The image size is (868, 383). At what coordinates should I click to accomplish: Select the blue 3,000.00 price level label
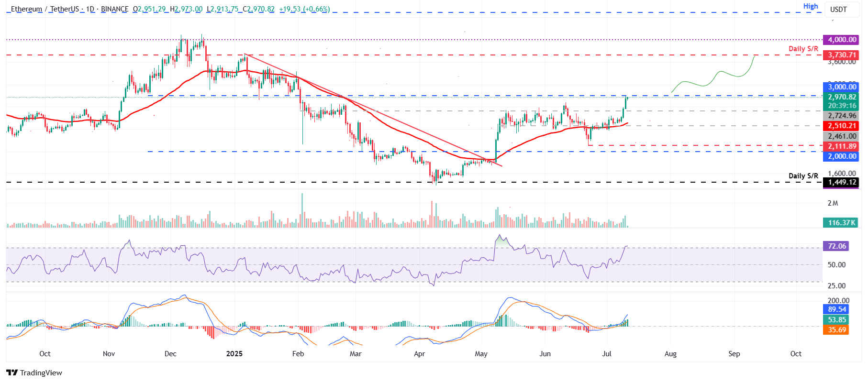tap(841, 87)
